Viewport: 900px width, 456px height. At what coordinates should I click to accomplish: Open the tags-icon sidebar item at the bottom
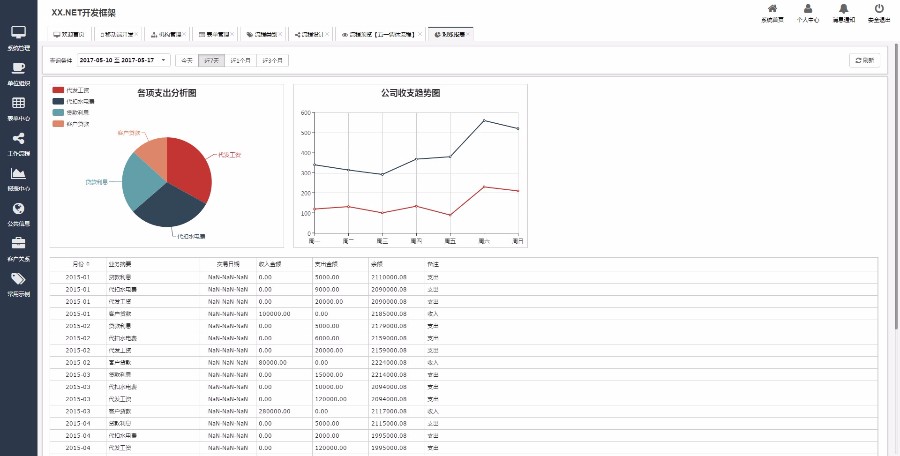click(18, 284)
